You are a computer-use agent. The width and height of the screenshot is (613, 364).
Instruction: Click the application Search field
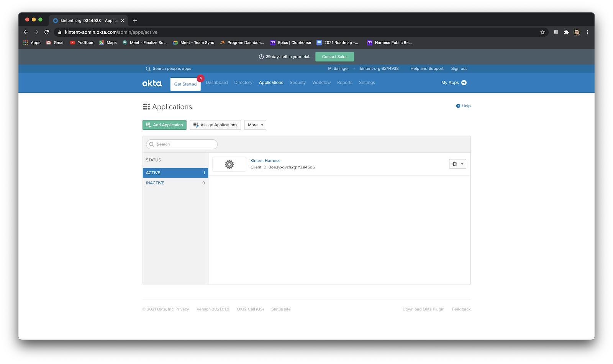coord(182,144)
